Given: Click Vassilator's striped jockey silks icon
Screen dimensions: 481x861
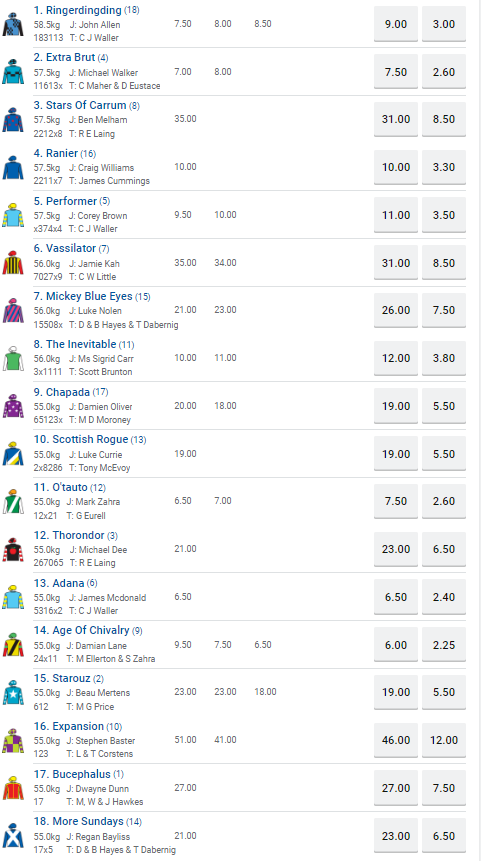Looking at the screenshot, I should click(x=13, y=263).
